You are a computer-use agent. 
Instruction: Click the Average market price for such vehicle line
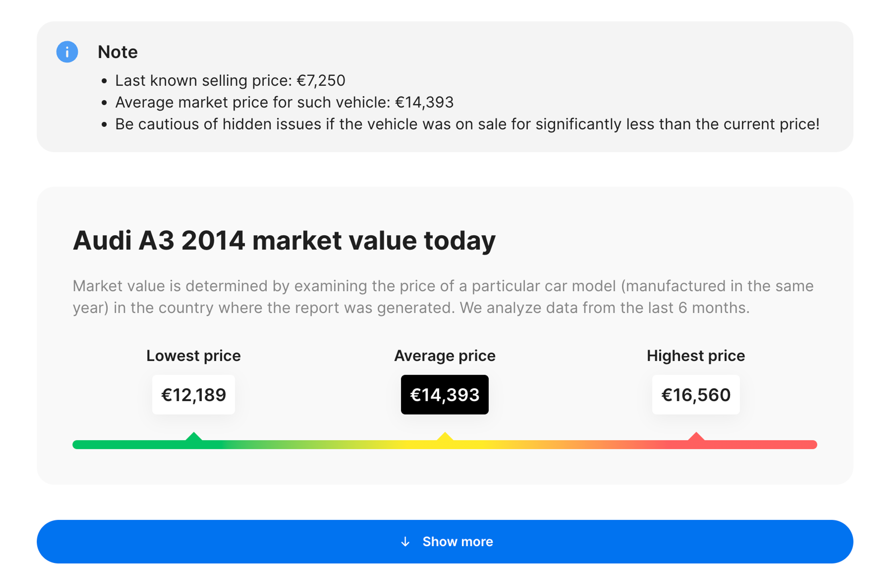[284, 102]
